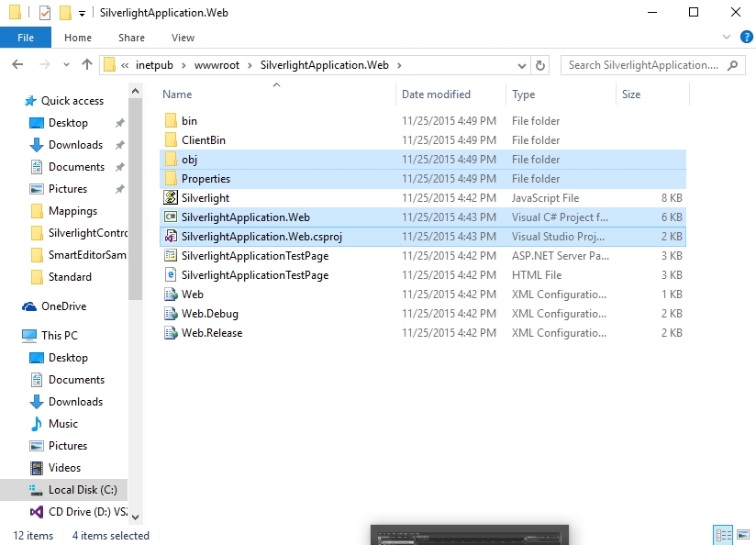Expand the ribbon with chevron arrow
This screenshot has width=756, height=545.
[x=728, y=38]
